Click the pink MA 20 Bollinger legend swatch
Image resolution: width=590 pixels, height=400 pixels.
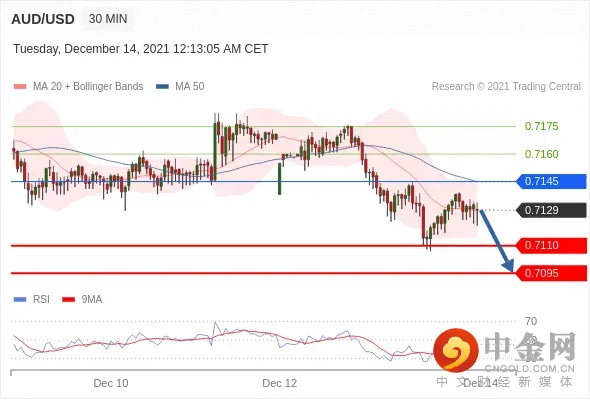(20, 87)
